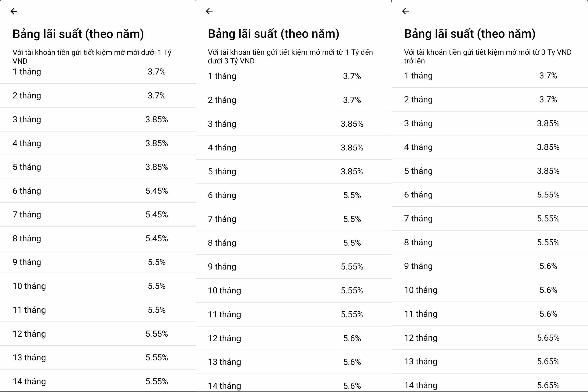This screenshot has height=392, width=588.
Task: Pick 2 tháng row in the 1-to-3-Tỷ table
Action: coord(294,100)
